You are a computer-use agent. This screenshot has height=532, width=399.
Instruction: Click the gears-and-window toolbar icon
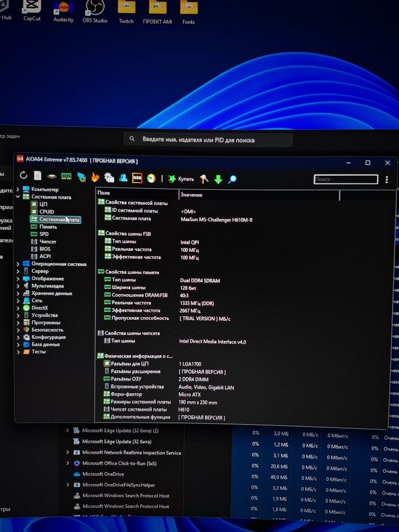pyautogui.click(x=109, y=177)
